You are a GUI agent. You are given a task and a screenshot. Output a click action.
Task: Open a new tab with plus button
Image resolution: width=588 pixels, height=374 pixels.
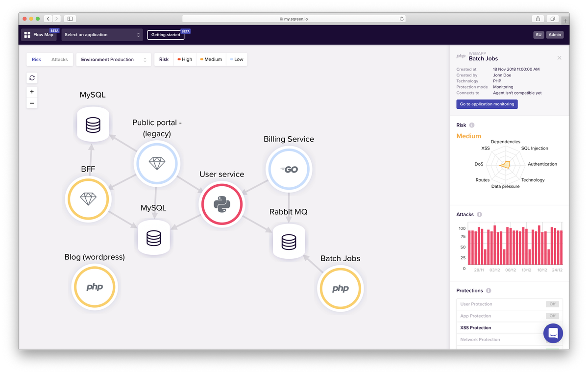click(565, 21)
